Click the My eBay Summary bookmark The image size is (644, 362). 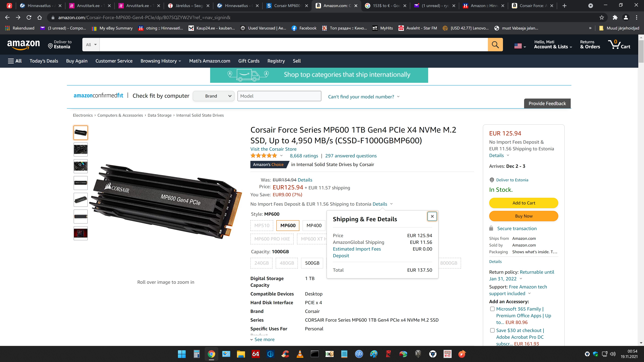click(x=112, y=28)
